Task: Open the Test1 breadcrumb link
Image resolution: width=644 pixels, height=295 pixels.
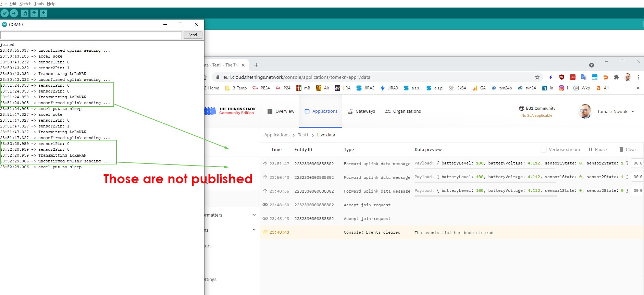Action: [x=303, y=135]
